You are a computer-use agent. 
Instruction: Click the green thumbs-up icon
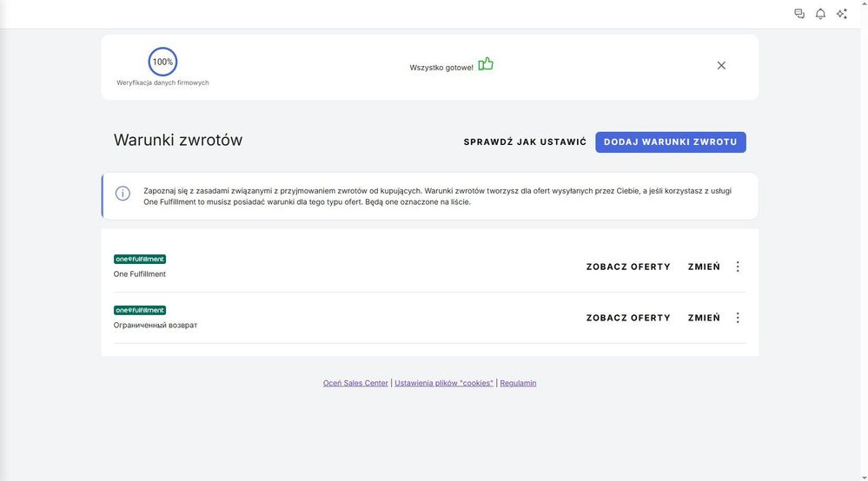[x=486, y=64]
